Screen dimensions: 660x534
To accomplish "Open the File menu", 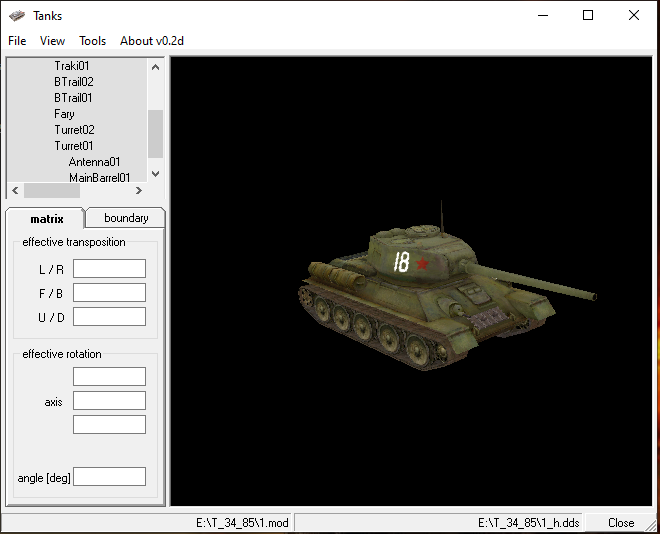I will pos(17,41).
